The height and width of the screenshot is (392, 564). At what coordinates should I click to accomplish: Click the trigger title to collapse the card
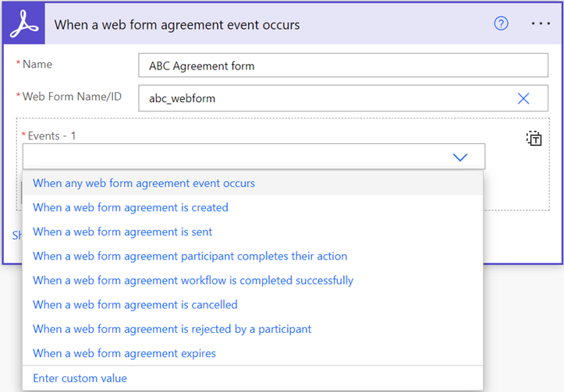point(177,24)
